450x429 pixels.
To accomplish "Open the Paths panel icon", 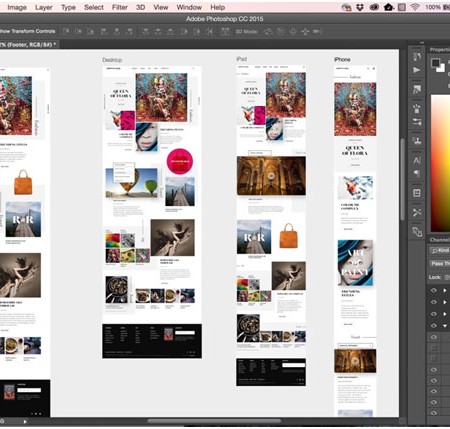I will (417, 231).
